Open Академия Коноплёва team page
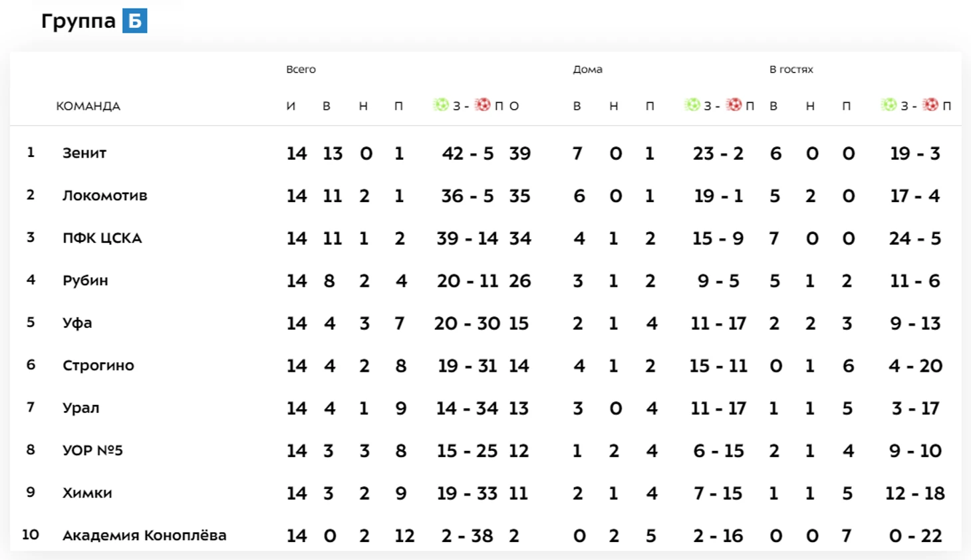The image size is (971, 560). coord(144,535)
